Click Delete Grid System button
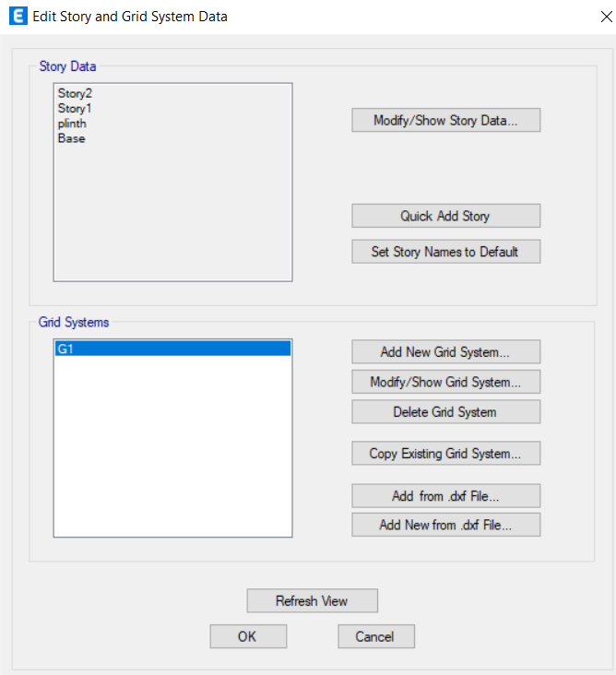This screenshot has height=675, width=616. 445,412
